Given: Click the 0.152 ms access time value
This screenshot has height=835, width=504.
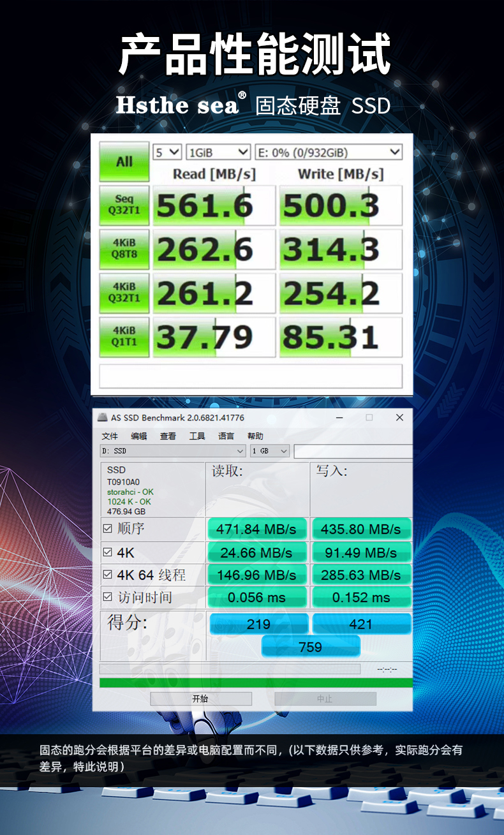Looking at the screenshot, I should point(361,598).
